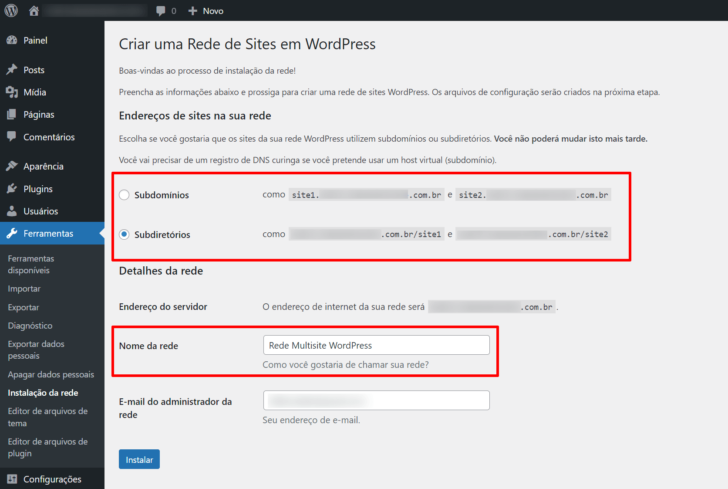This screenshot has height=489, width=728.
Task: Go to Ferramentas disponíveis submenu
Action: pos(31,264)
